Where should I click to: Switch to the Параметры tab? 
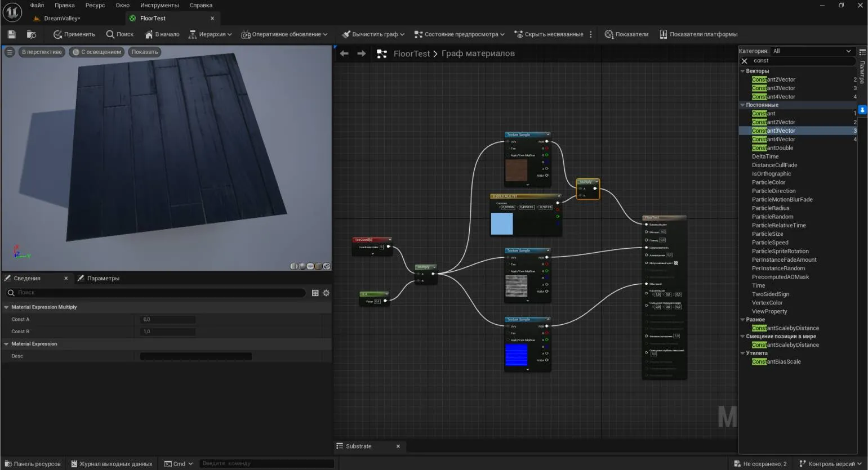pos(103,278)
